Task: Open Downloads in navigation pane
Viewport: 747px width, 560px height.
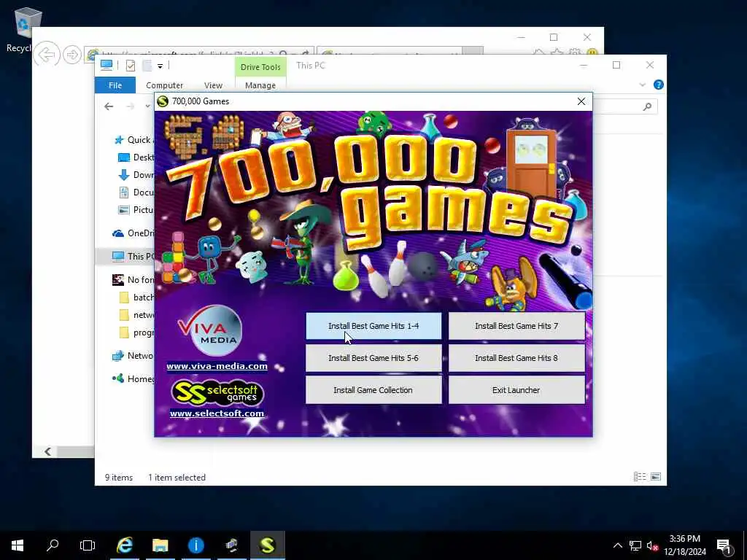Action: coord(135,175)
